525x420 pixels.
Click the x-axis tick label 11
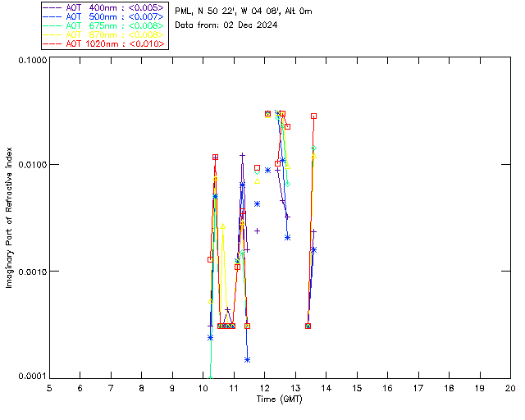(234, 388)
